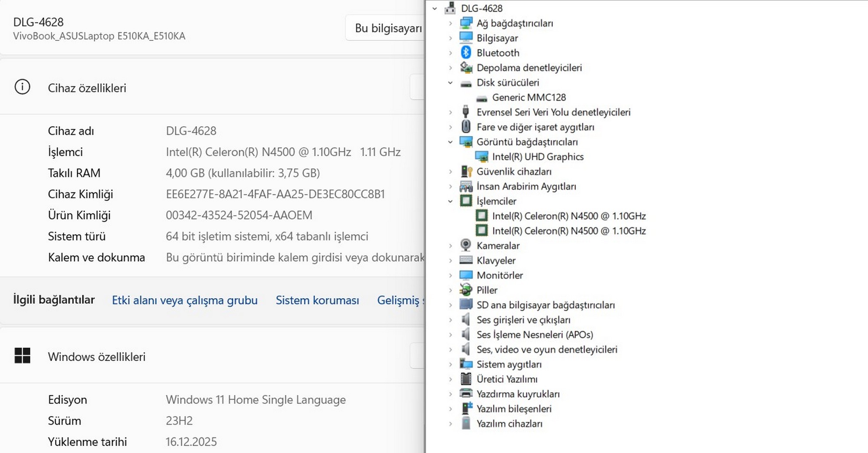The image size is (868, 453).
Task: Click the Kameralar webcam icon
Action: point(466,245)
